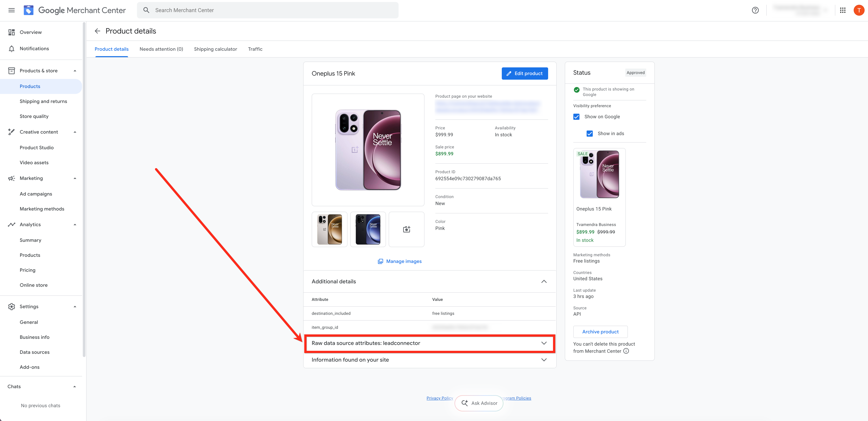Open Product Studio in sidebar
This screenshot has width=868, height=421.
click(36, 148)
